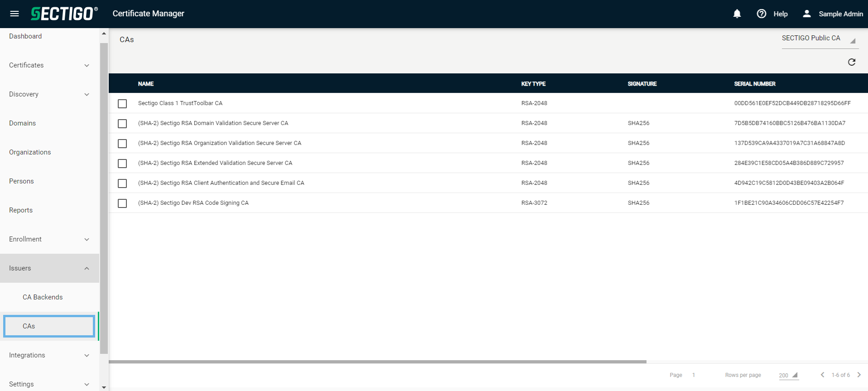Viewport: 868px width, 391px height.
Task: Sort by the SIGNATURE column header
Action: (x=642, y=84)
